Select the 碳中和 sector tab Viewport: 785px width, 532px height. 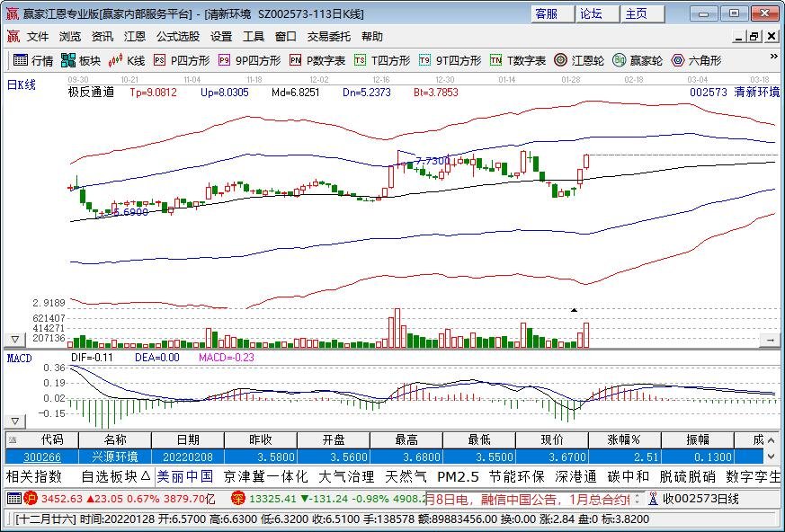point(629,476)
